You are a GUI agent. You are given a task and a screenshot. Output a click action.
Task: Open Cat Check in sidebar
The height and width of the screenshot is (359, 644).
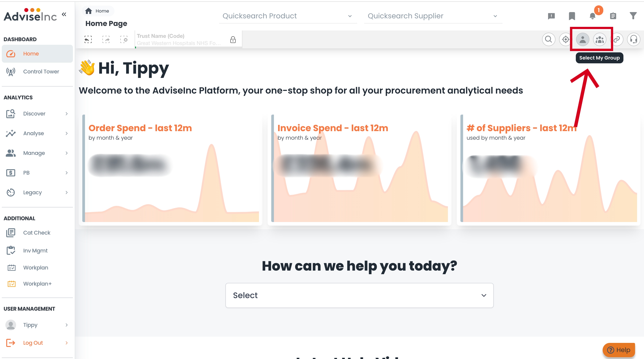37,233
